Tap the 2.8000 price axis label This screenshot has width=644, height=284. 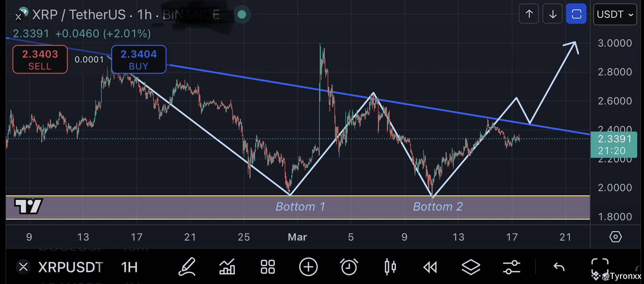point(615,72)
